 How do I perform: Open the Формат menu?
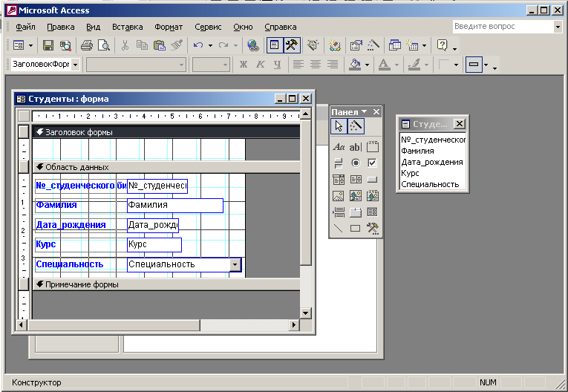169,27
